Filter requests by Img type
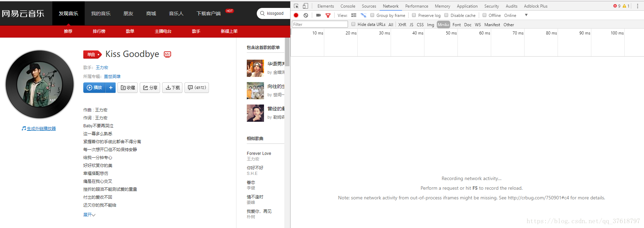The width and height of the screenshot is (644, 228). (x=431, y=24)
